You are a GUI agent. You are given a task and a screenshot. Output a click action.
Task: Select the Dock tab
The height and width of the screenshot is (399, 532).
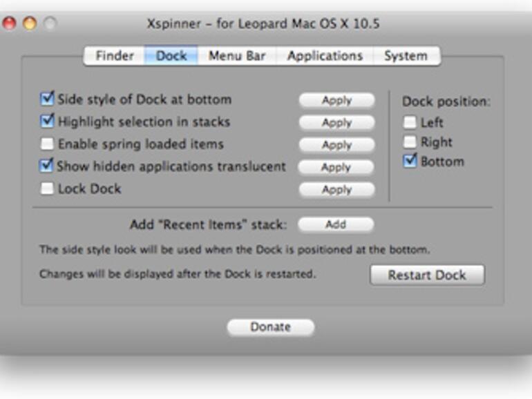point(171,56)
